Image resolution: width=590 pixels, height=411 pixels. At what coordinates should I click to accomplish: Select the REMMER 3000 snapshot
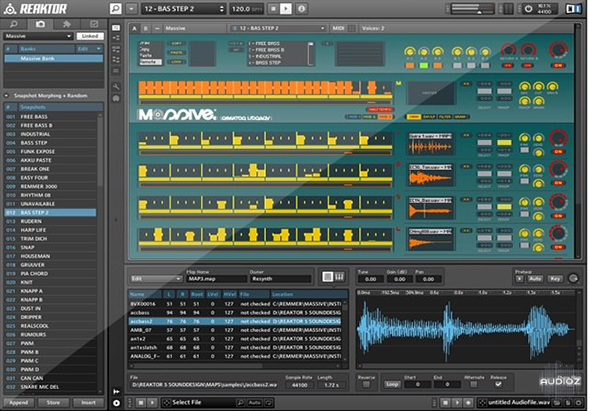click(50, 186)
